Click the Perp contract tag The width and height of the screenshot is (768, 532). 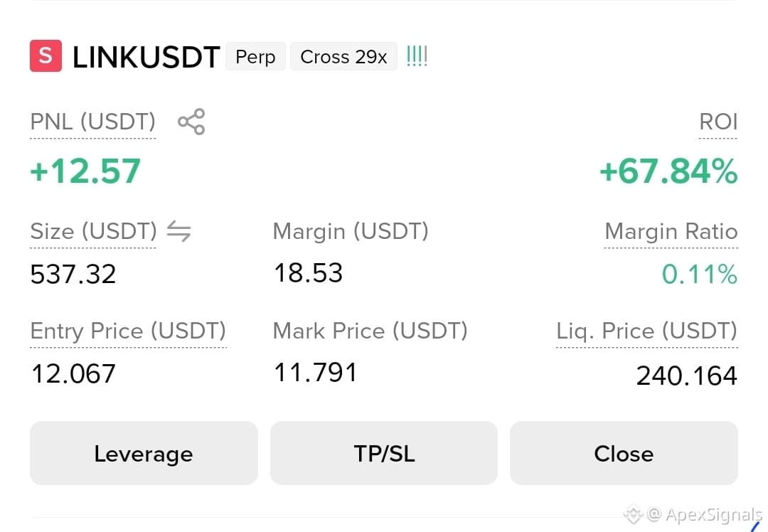(255, 56)
